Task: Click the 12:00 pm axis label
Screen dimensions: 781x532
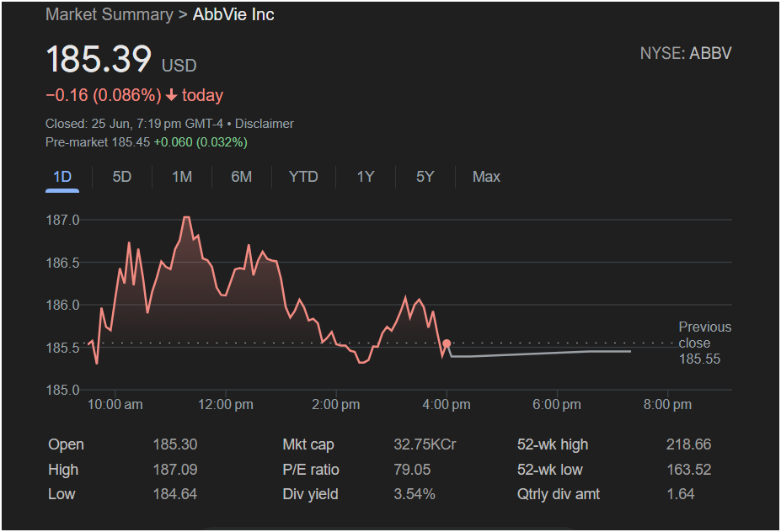Action: (x=226, y=405)
